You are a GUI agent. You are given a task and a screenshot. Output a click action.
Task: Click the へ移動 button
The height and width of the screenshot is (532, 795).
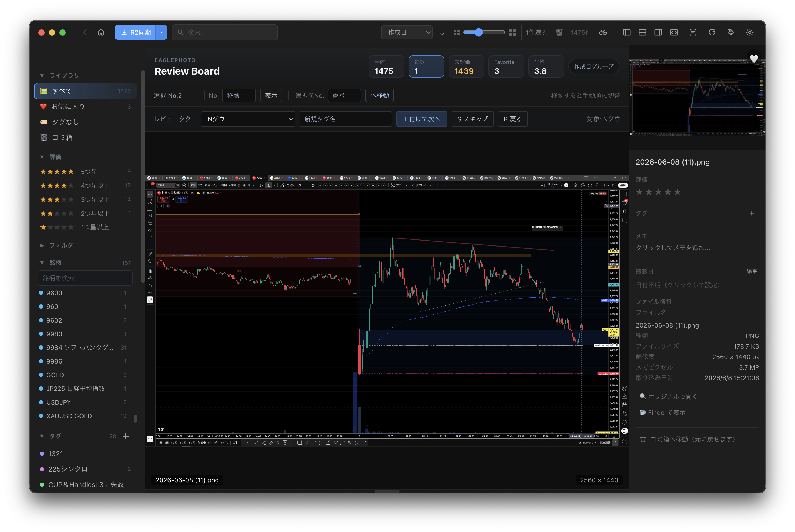(x=379, y=95)
